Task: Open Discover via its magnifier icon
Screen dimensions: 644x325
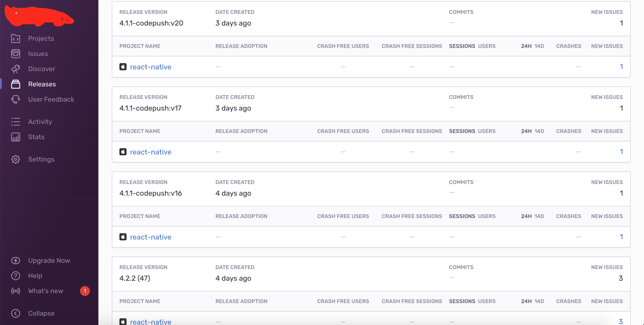Action: click(15, 69)
